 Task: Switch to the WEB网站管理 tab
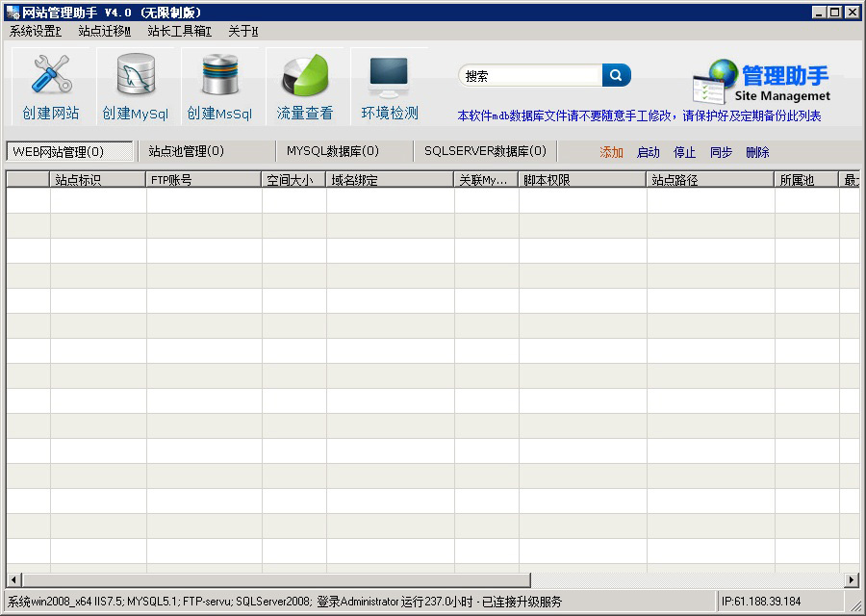67,151
